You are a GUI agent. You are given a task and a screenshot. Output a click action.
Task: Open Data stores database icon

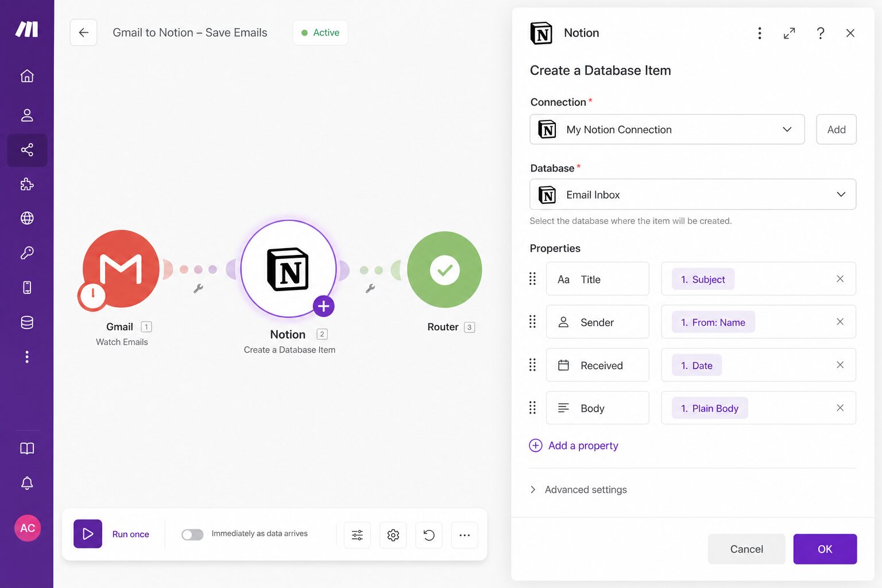click(x=27, y=322)
